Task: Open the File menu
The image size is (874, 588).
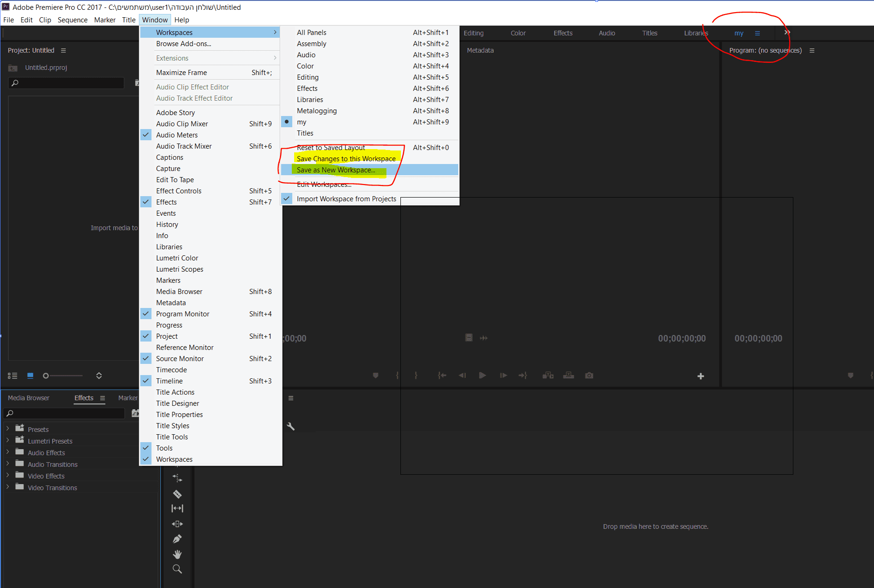Action: (x=8, y=20)
